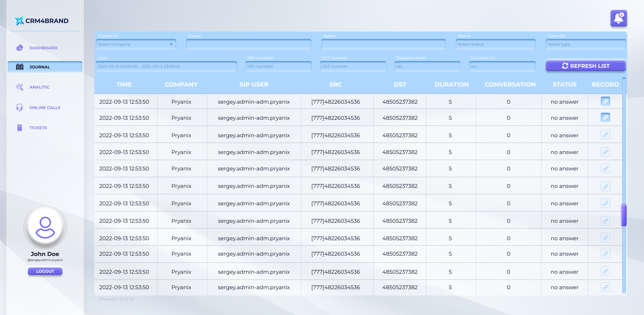Open record link in second table row

605,118
